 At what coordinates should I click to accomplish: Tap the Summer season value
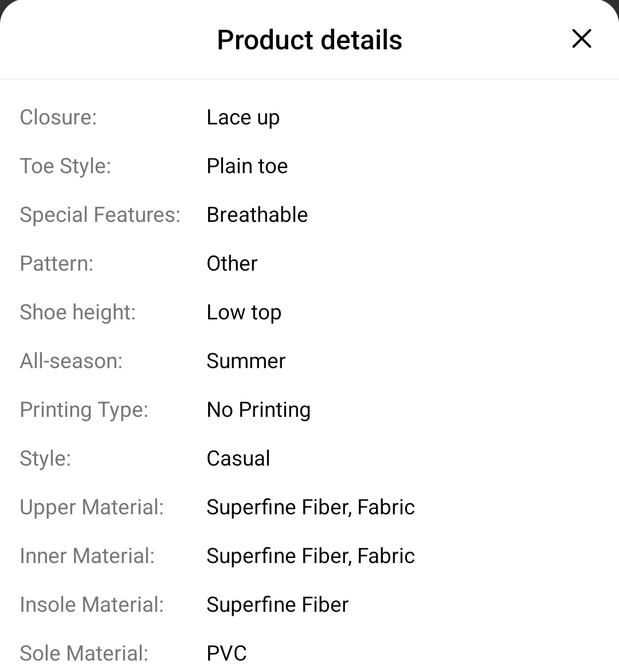246,361
